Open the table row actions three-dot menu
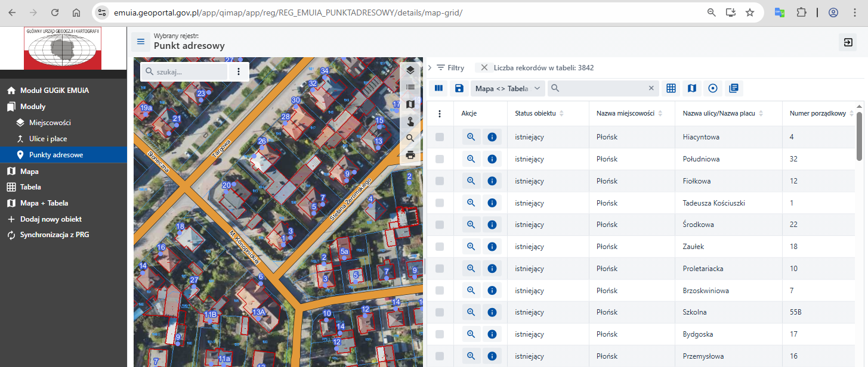Image resolution: width=868 pixels, height=367 pixels. tap(440, 113)
